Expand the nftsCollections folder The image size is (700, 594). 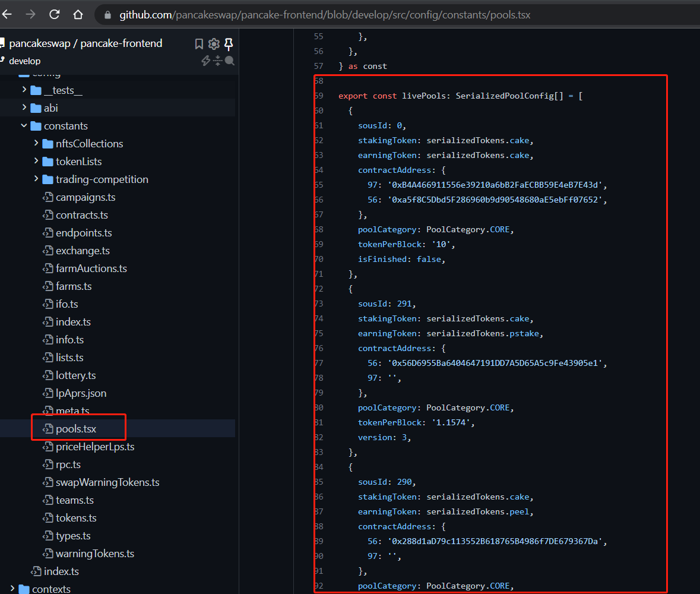(36, 143)
